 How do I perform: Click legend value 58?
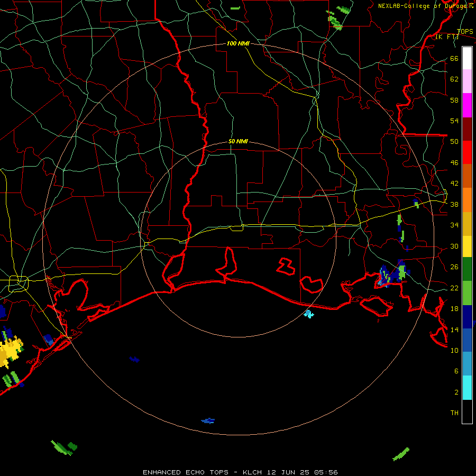click(454, 100)
